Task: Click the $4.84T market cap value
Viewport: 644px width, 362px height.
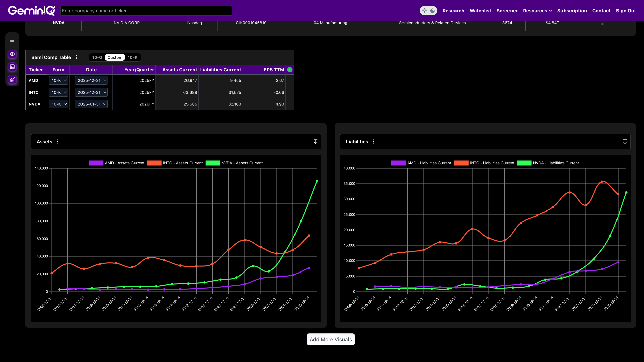Action: (552, 23)
